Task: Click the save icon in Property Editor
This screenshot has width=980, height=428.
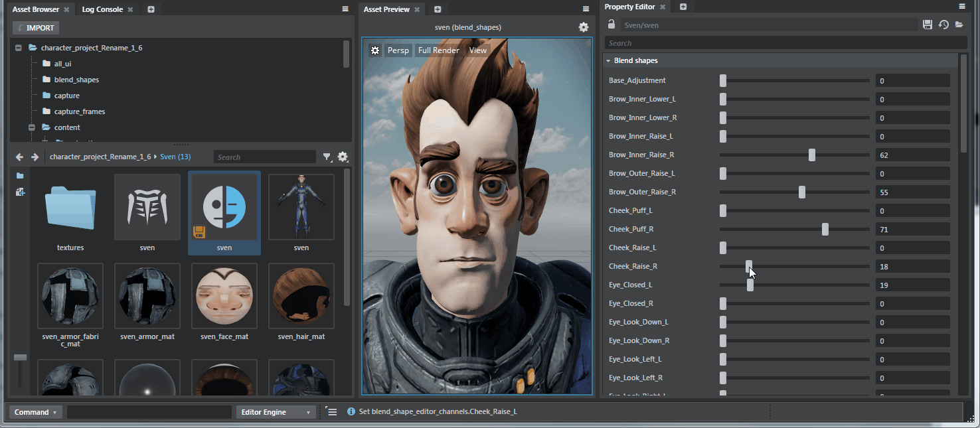Action: [928, 25]
